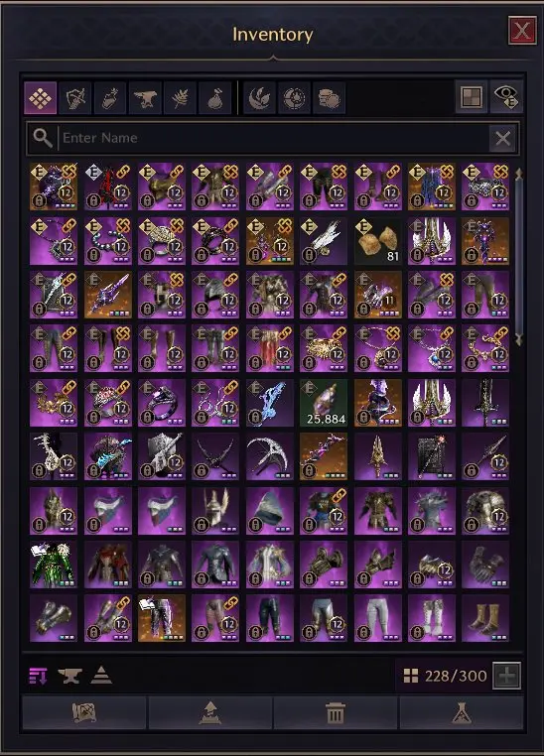Image resolution: width=544 pixels, height=756 pixels.
Task: Toggle the purple sort order icon
Action: pos(38,676)
